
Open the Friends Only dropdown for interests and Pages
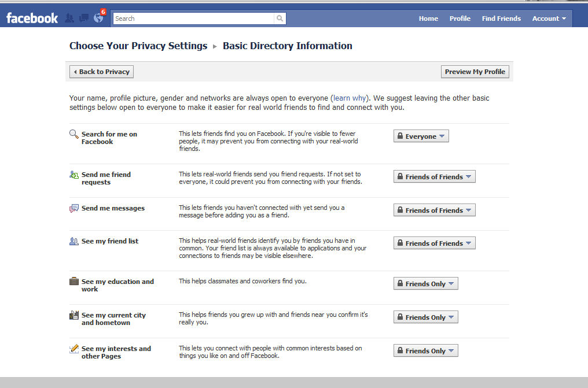[425, 350]
